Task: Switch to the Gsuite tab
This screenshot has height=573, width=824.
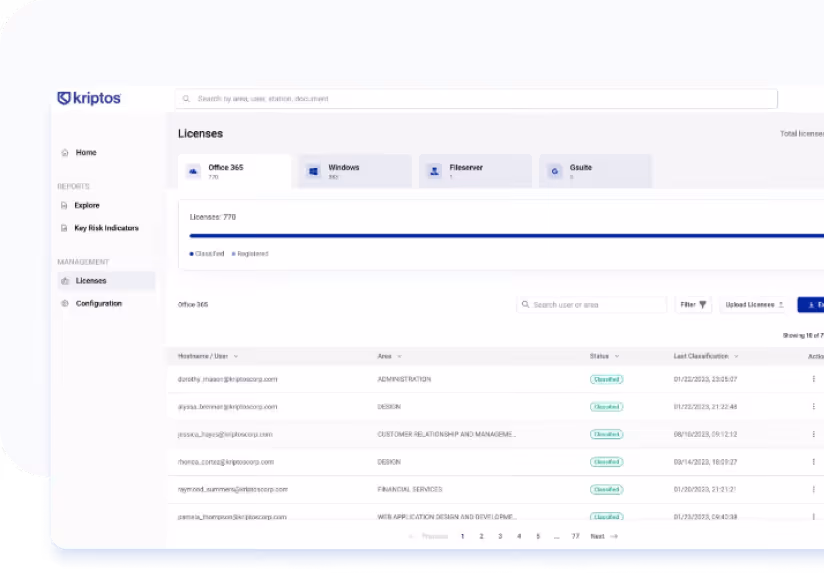Action: pos(595,171)
